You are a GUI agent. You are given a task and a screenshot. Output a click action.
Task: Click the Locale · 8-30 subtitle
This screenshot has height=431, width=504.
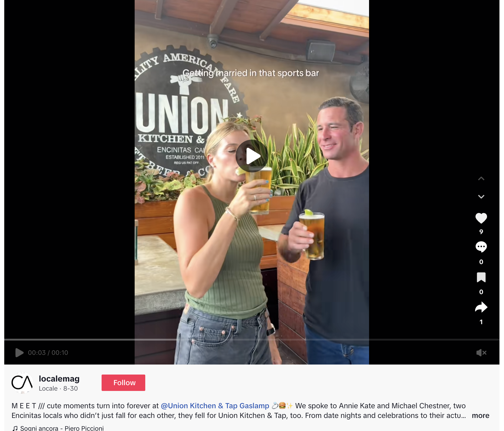pos(58,389)
